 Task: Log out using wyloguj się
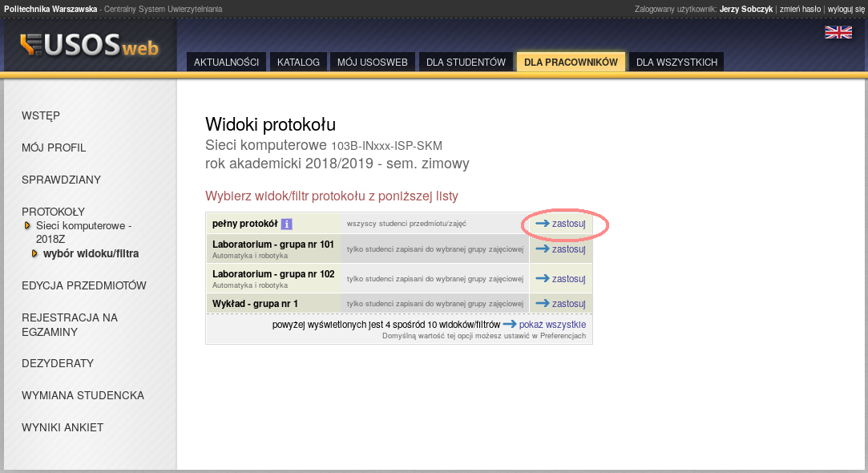(x=846, y=9)
